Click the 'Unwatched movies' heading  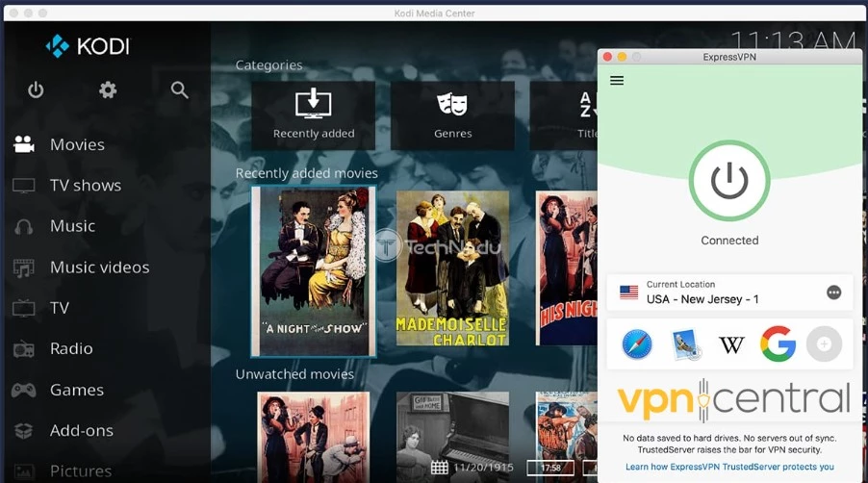[294, 374]
